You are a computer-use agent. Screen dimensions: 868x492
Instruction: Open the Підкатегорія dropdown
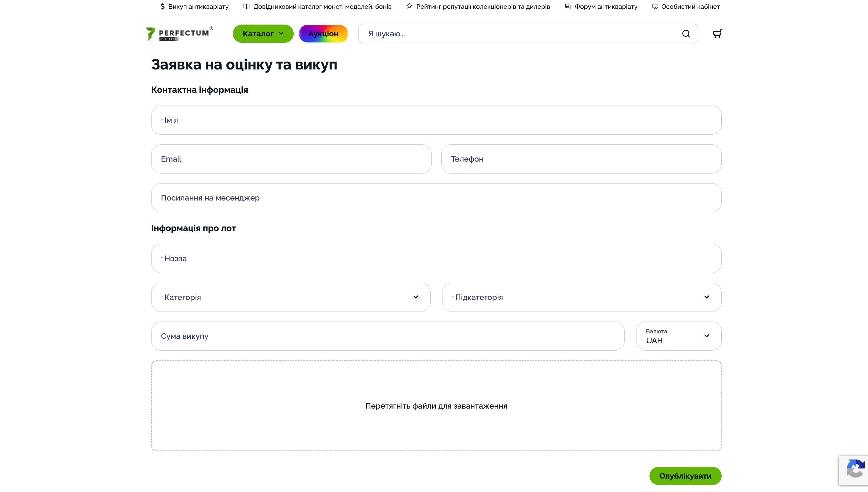coord(581,297)
